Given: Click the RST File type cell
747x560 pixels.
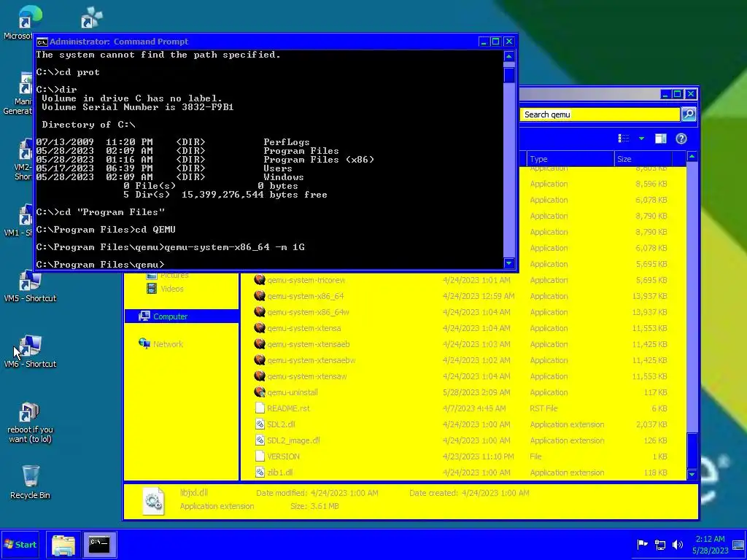Looking at the screenshot, I should tap(543, 408).
